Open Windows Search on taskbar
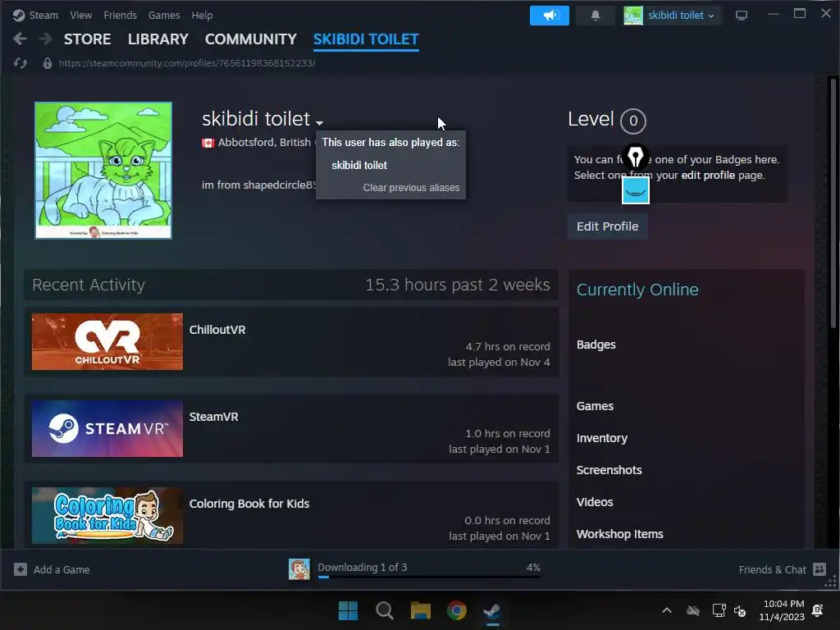 pyautogui.click(x=385, y=610)
